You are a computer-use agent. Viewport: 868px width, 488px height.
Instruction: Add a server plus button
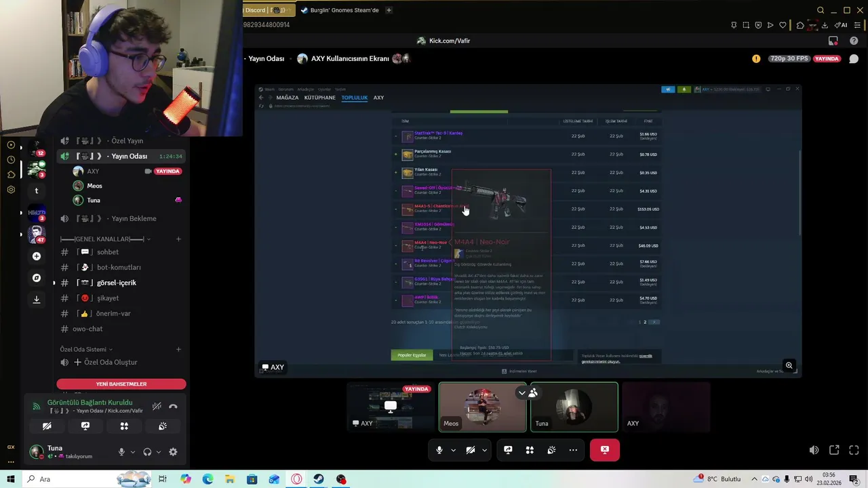tap(37, 256)
